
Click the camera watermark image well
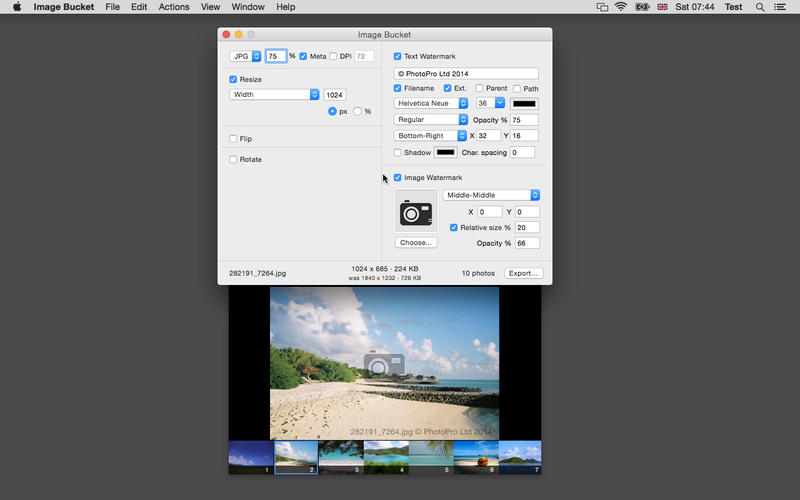[x=416, y=211]
